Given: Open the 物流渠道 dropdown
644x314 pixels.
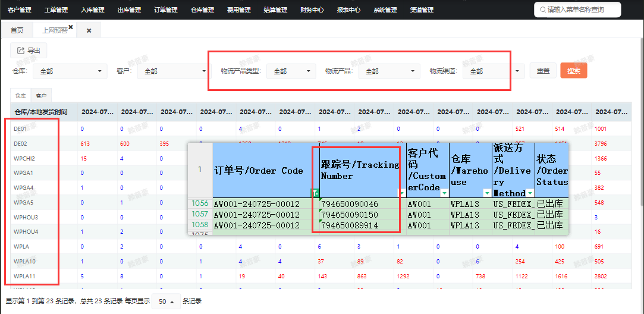Looking at the screenshot, I should pos(494,71).
